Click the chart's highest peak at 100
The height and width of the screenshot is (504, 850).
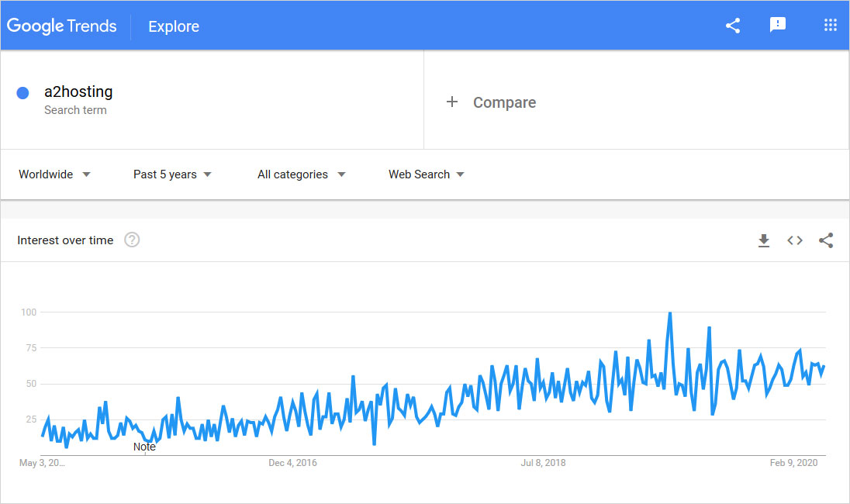click(x=669, y=314)
